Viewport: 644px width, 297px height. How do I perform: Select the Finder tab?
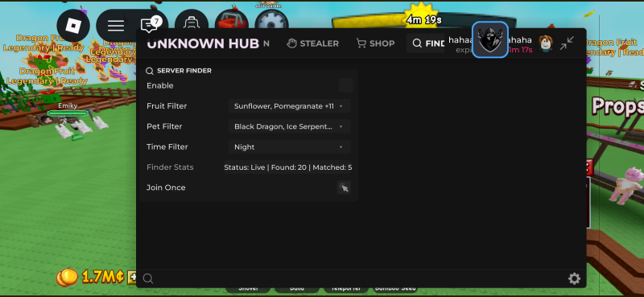coord(427,43)
